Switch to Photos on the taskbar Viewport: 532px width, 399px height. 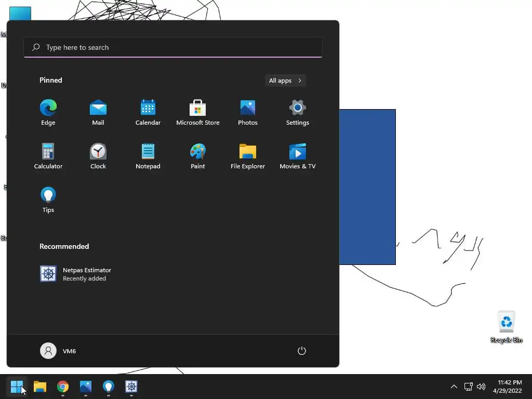[x=86, y=387]
